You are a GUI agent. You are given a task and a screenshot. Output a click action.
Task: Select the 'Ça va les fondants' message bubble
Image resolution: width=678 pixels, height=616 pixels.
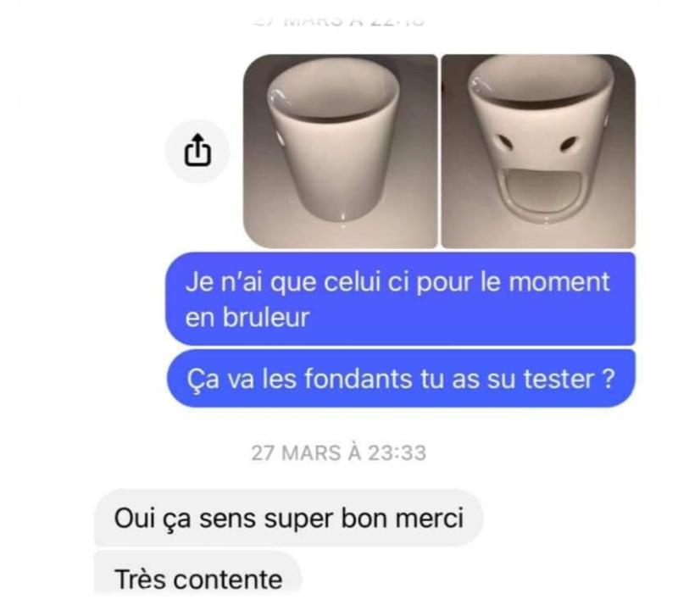pos(401,379)
